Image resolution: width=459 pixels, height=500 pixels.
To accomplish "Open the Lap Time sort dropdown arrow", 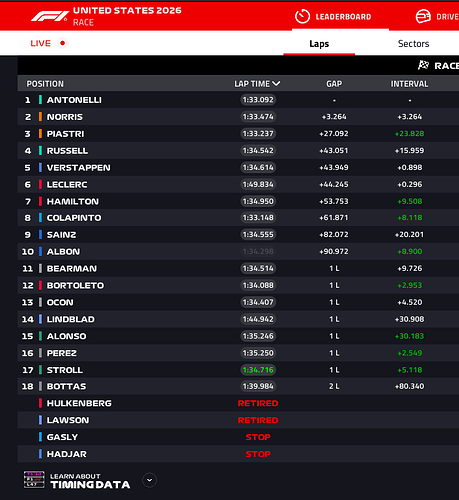I will (x=276, y=84).
